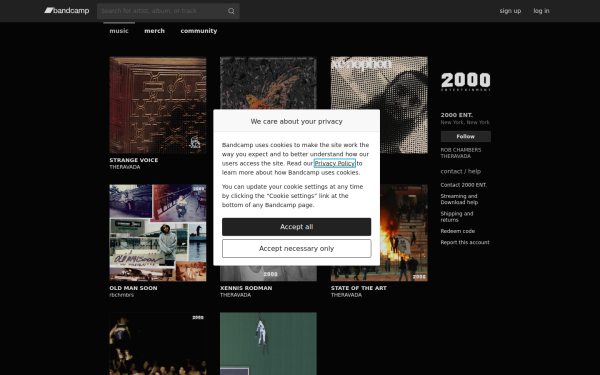The width and height of the screenshot is (600, 375).
Task: Click THERAVADA under State of the Art
Action: point(346,295)
